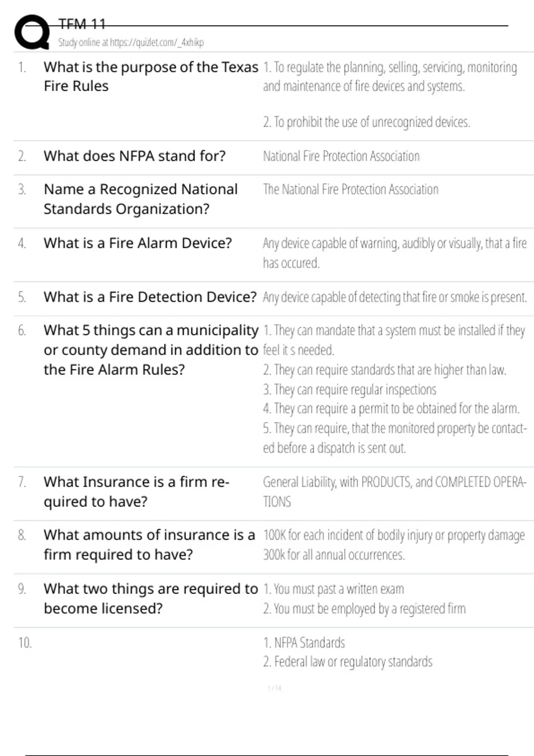Image resolution: width=534 pixels, height=756 pixels.
Task: Click 'What does NFPA stand for?' question
Action: [134, 156]
